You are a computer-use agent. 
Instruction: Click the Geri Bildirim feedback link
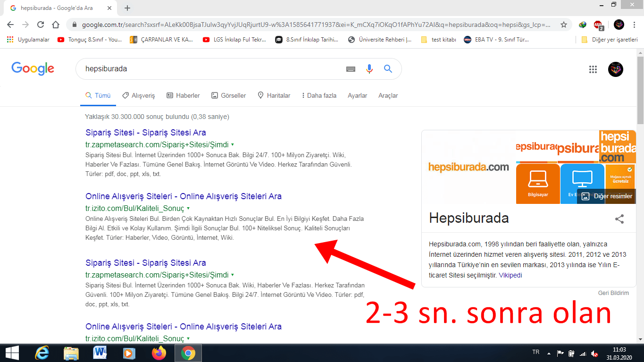tap(613, 293)
